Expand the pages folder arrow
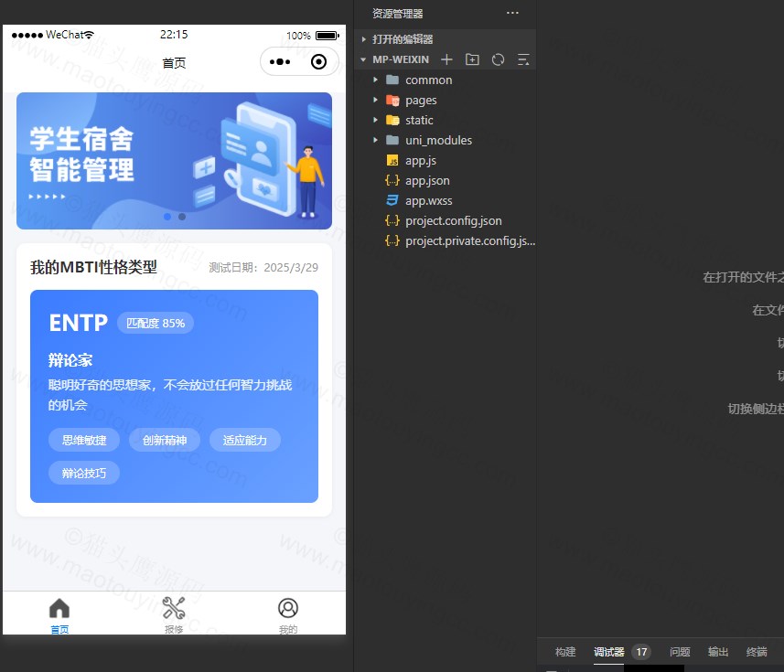Viewport: 784px width, 672px height. (375, 100)
